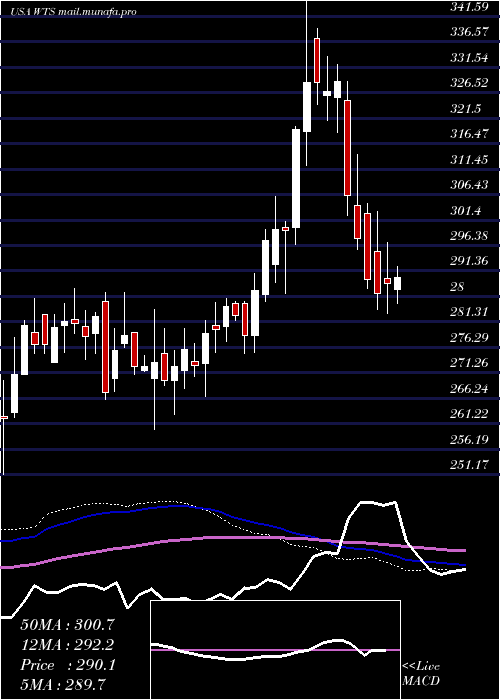The height and width of the screenshot is (700, 500).
Task: Click the 326.52 price axis label
Action: (x=467, y=83)
